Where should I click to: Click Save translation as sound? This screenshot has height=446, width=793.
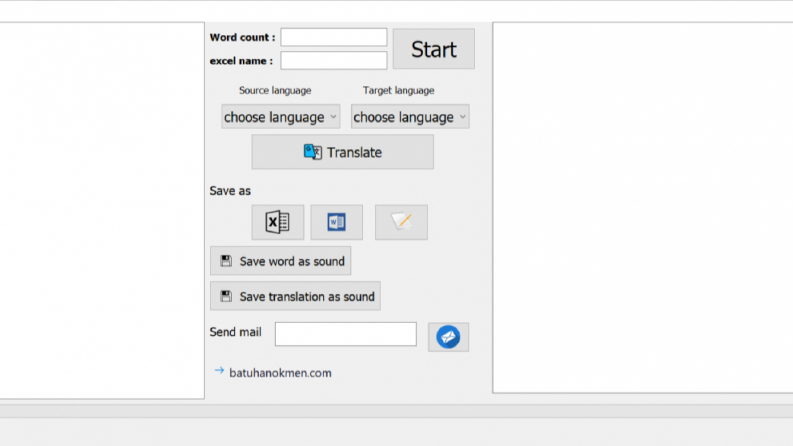(295, 296)
